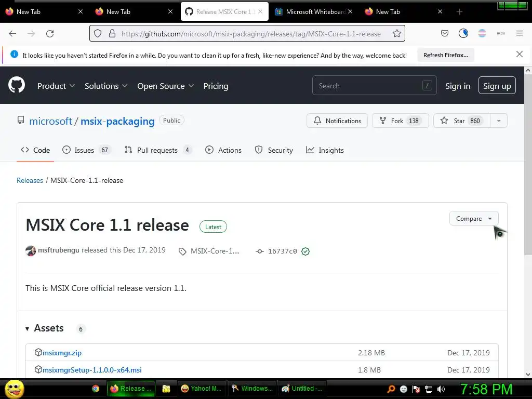Open the msix-packaging repository link
The height and width of the screenshot is (399, 532).
117,121
